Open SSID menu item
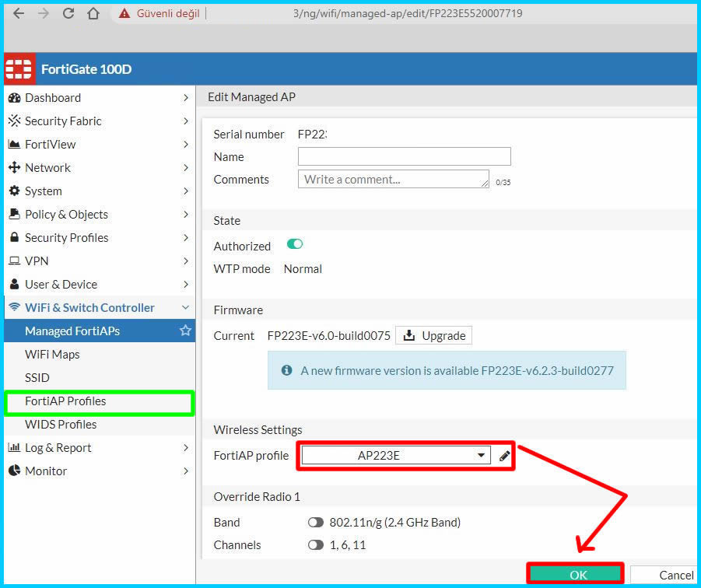This screenshot has width=701, height=588. 100,377
